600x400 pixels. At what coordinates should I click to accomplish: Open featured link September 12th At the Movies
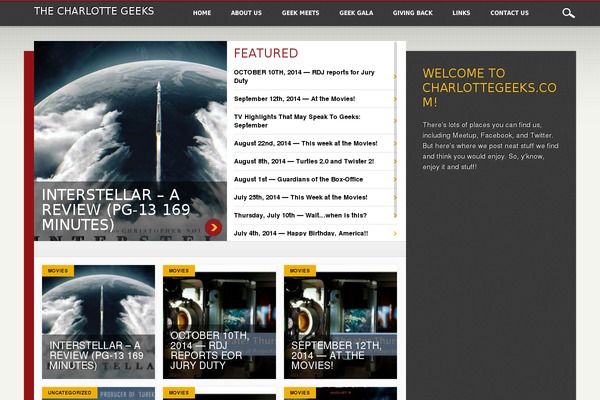click(294, 99)
